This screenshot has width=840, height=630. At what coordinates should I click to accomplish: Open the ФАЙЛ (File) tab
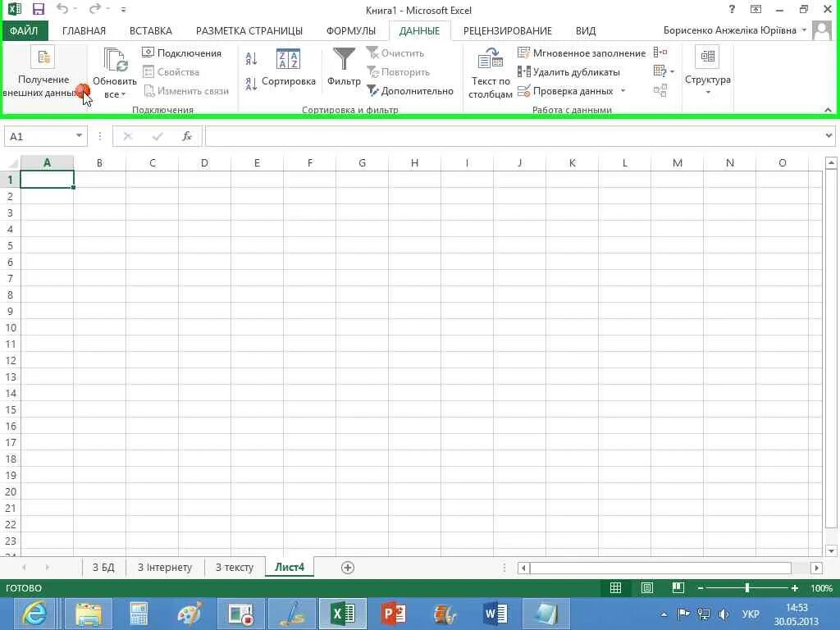click(x=24, y=30)
